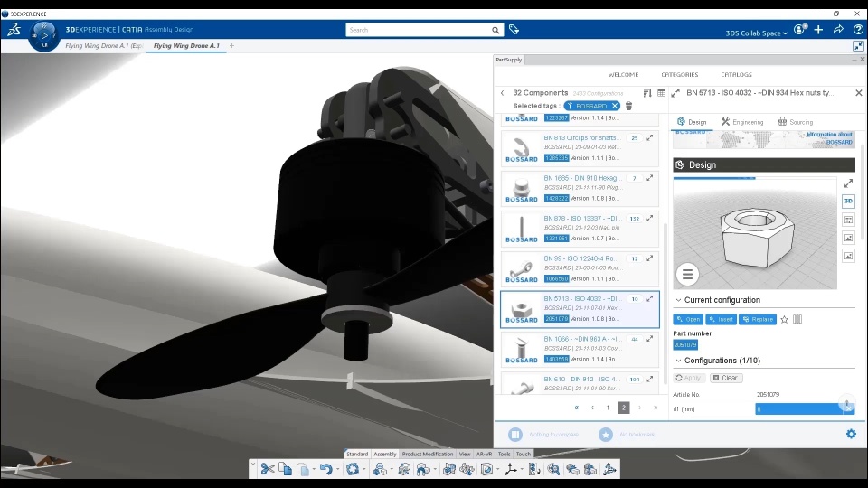
Task: Open the Engineering tab
Action: point(742,122)
